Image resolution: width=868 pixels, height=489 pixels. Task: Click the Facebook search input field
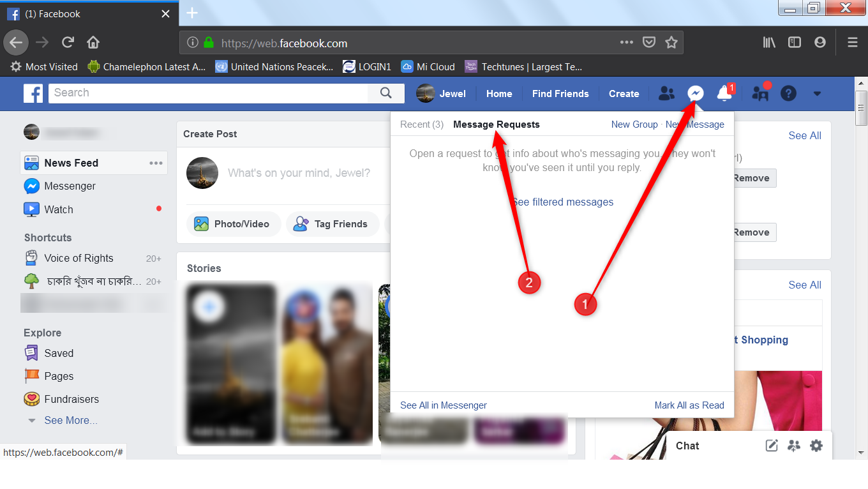(x=208, y=93)
